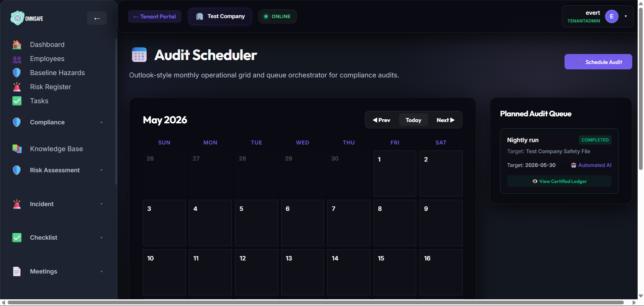
Task: Click the Risk Assessment shield icon
Action: point(17,170)
